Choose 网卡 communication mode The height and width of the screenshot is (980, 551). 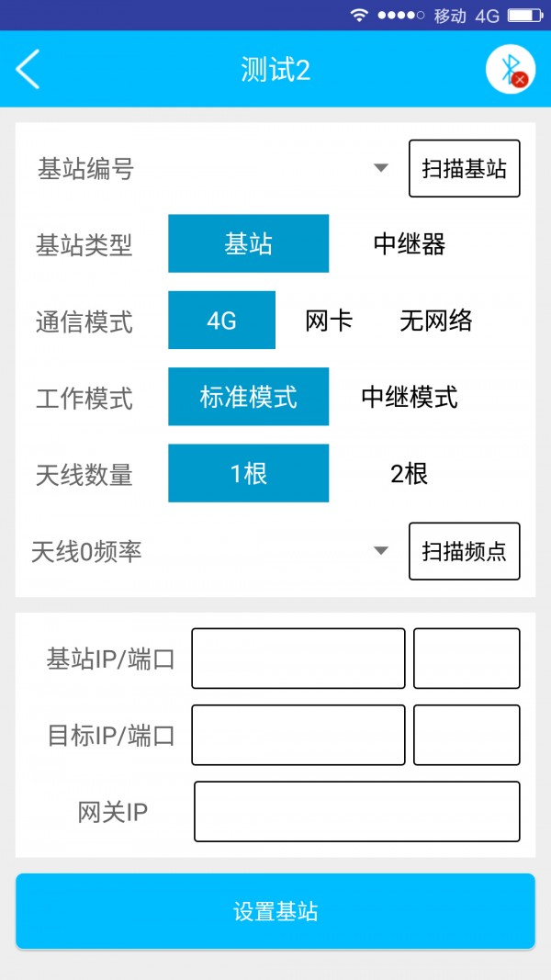point(329,321)
